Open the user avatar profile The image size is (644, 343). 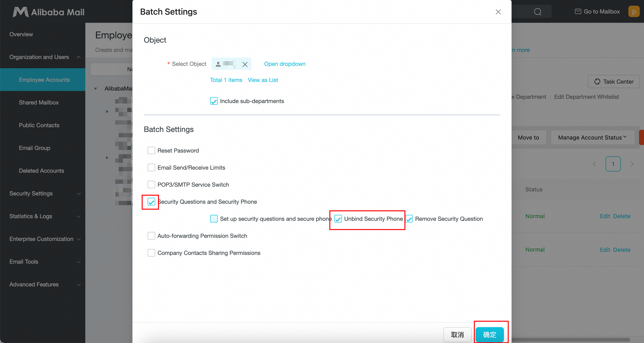coord(634,12)
